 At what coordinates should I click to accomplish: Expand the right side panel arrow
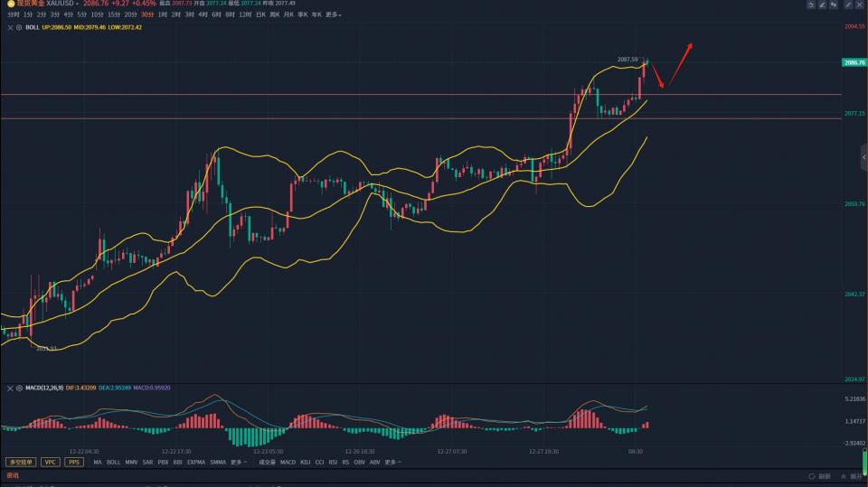click(864, 157)
